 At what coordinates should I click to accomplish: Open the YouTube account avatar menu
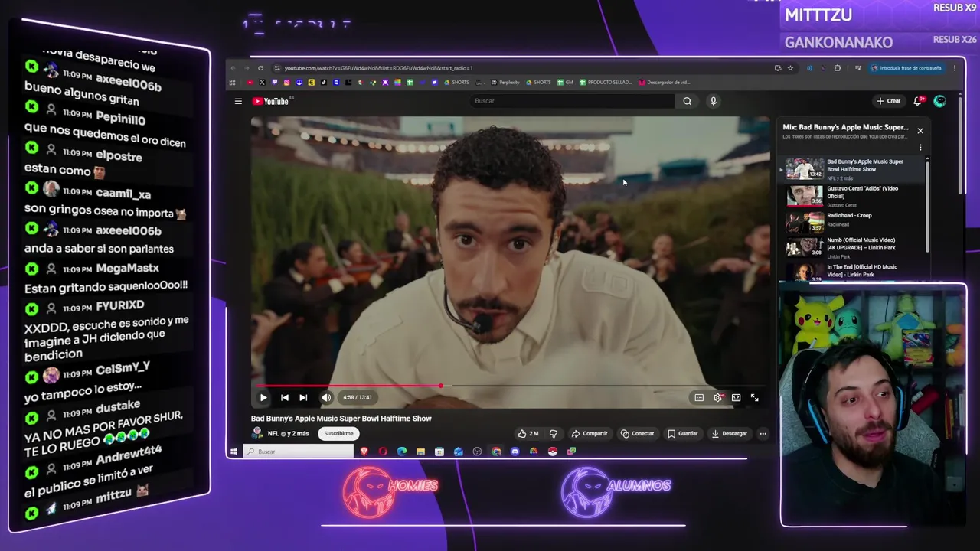(x=939, y=101)
